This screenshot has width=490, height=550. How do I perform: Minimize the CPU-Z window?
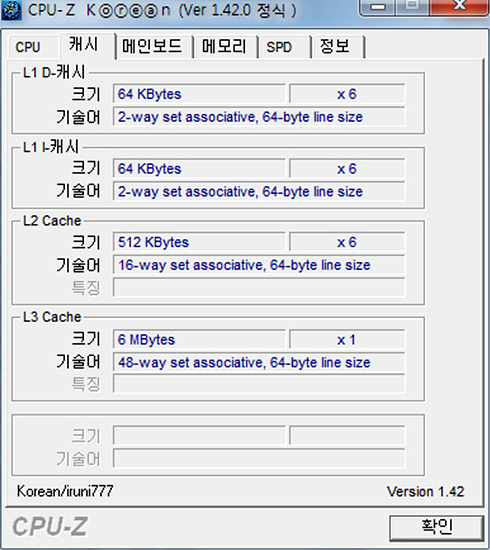pyautogui.click(x=378, y=7)
